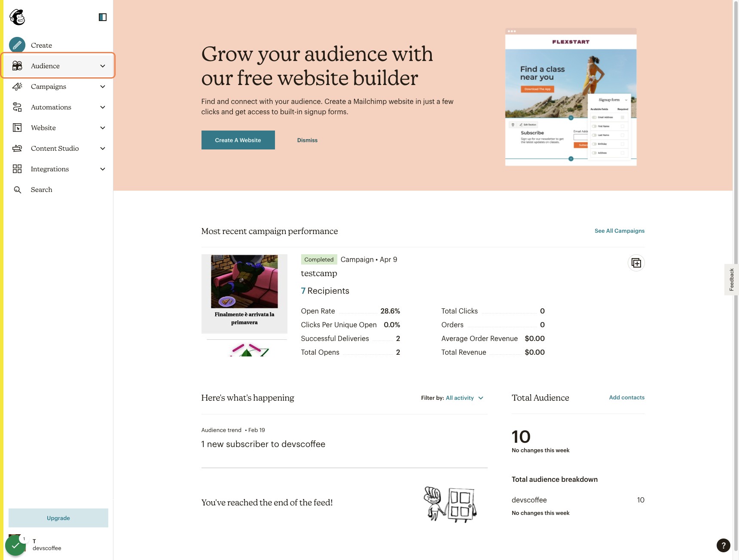Open the Audience menu item
This screenshot has height=560, width=739.
[x=58, y=66]
